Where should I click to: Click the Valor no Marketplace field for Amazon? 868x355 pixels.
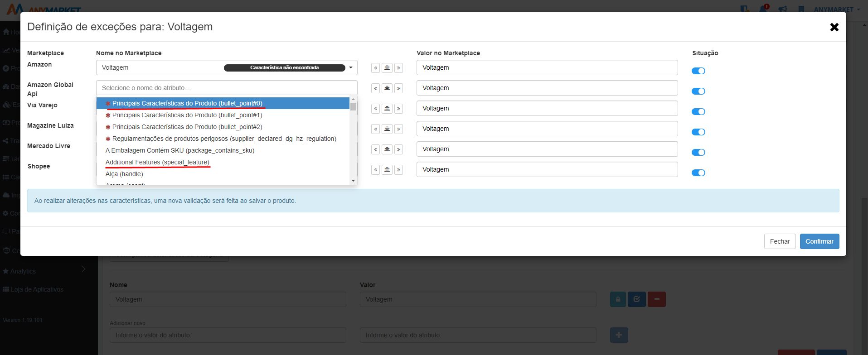tap(547, 67)
